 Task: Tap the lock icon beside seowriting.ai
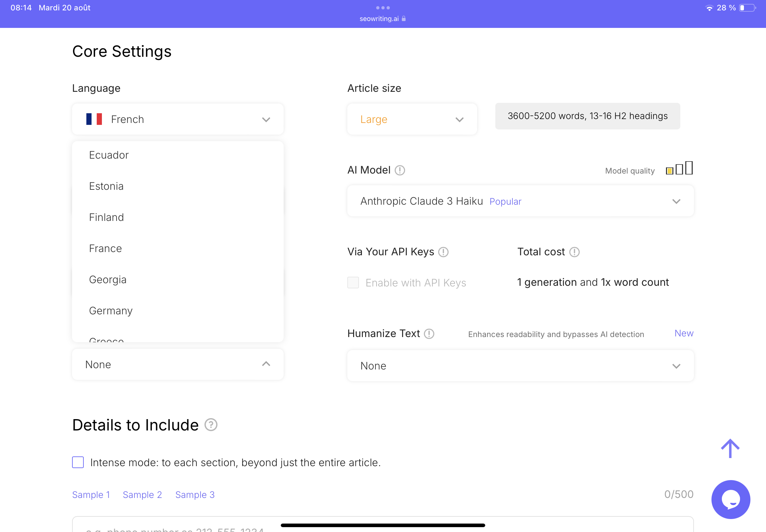click(x=403, y=19)
